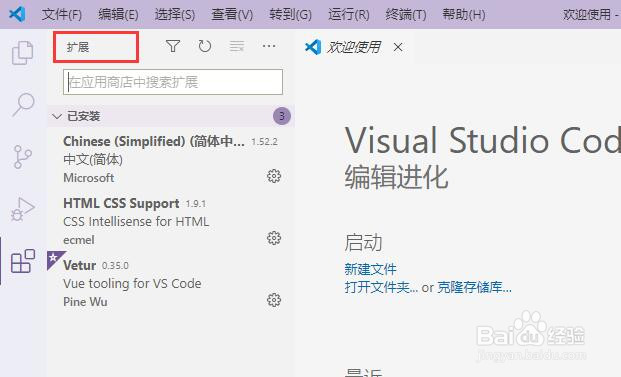Open the 转到(G) menu
This screenshot has height=377, width=621.
click(290, 15)
